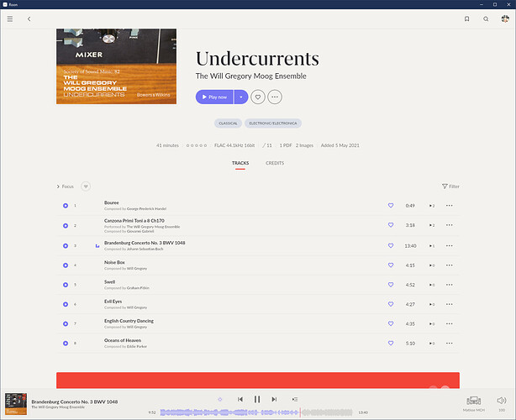Click the play count icon for Bouree
Screen dimensions: 516x420
(432, 206)
